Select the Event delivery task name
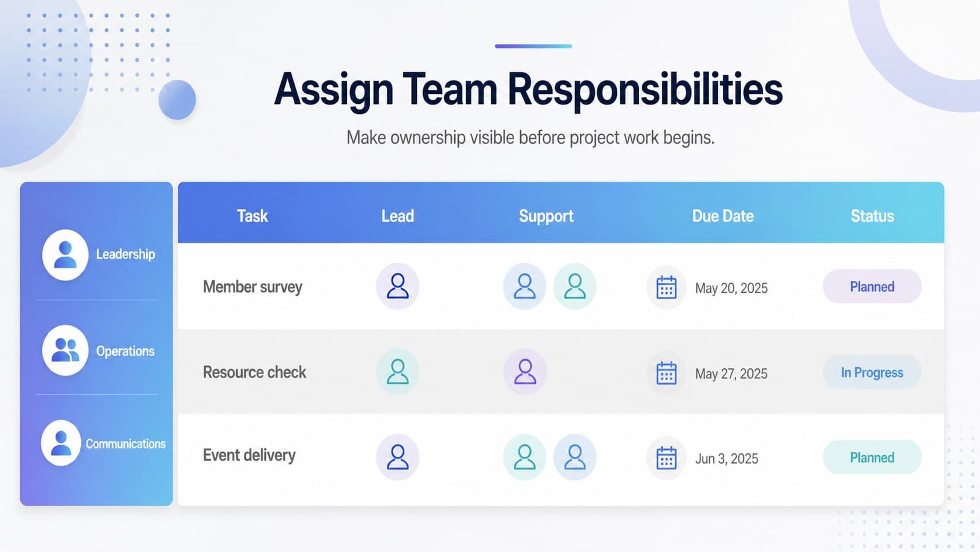The image size is (980, 552). coord(249,455)
